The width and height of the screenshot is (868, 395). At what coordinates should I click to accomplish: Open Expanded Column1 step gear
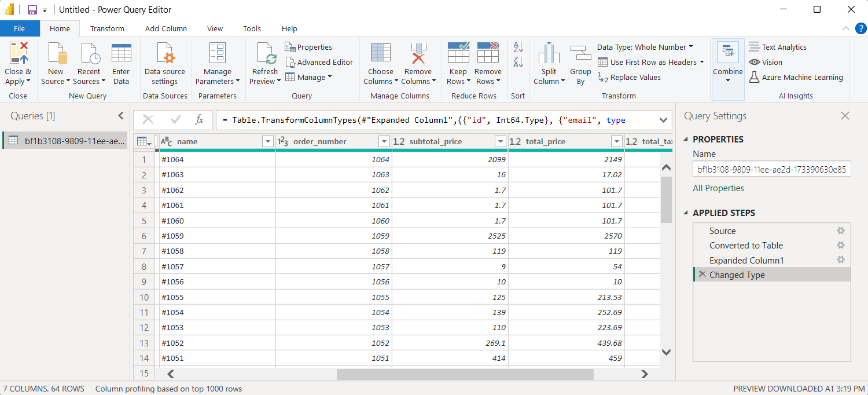point(841,260)
